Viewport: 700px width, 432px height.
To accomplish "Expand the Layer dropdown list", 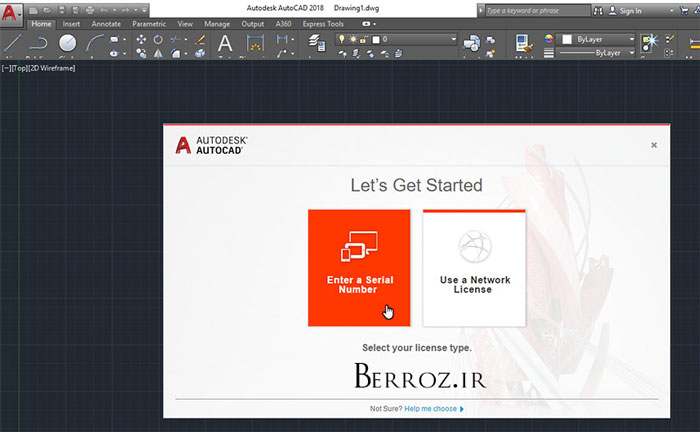I will 454,39.
